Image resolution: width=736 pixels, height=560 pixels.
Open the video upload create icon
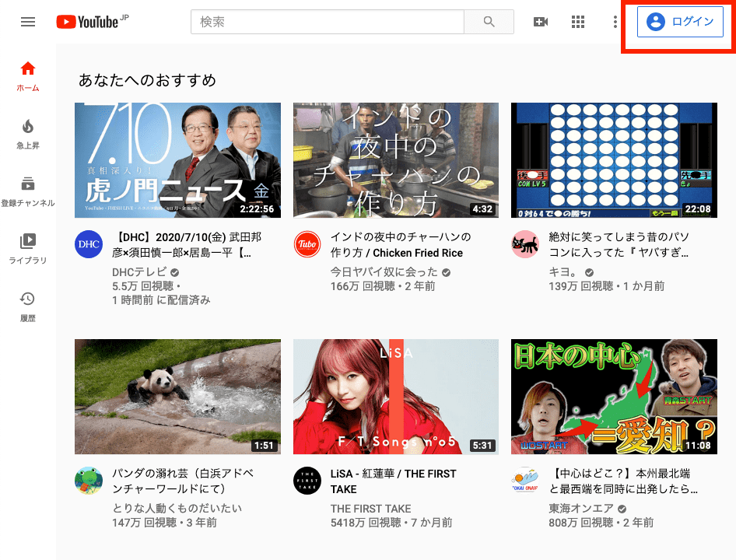click(541, 21)
